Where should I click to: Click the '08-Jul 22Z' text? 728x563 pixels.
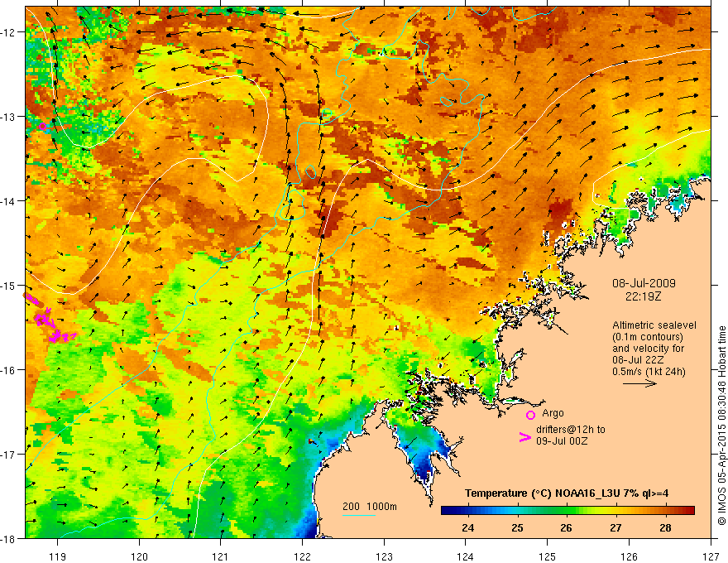638,360
